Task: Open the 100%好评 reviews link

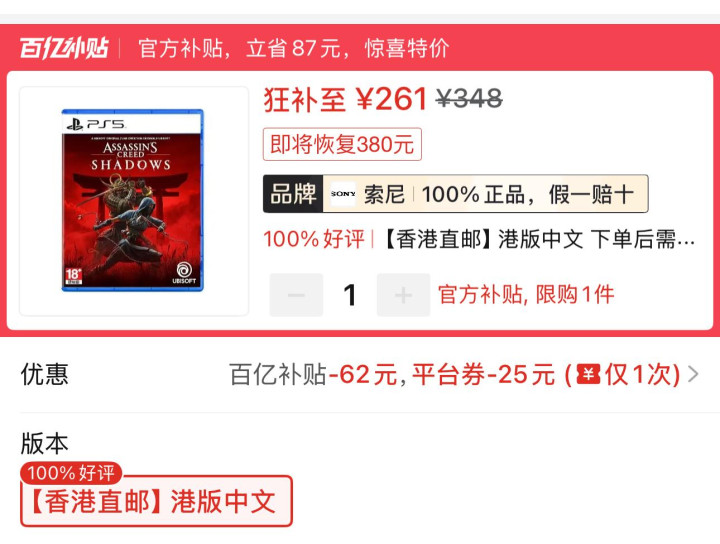Action: coord(314,239)
